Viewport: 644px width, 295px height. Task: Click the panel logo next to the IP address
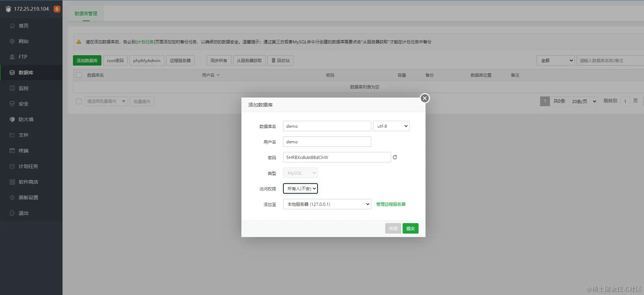(x=8, y=9)
